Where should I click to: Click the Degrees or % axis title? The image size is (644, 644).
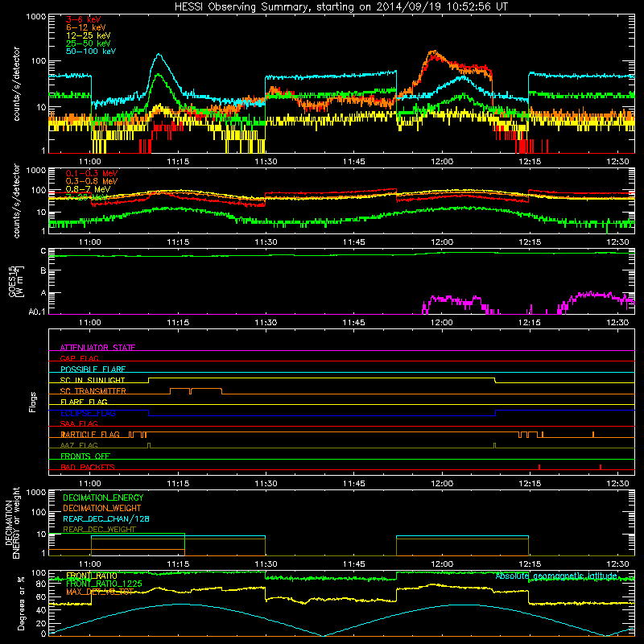21,603
